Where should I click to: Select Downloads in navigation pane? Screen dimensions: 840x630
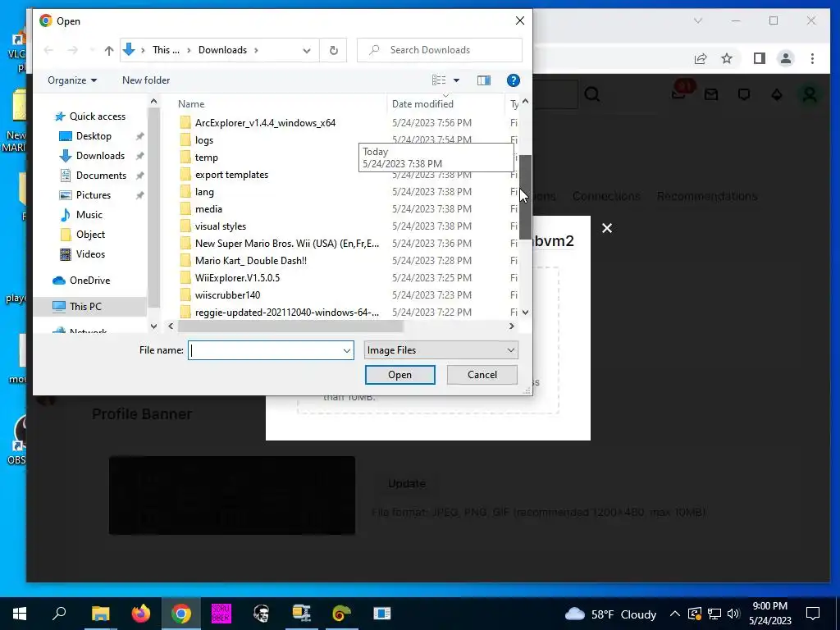(x=92, y=156)
